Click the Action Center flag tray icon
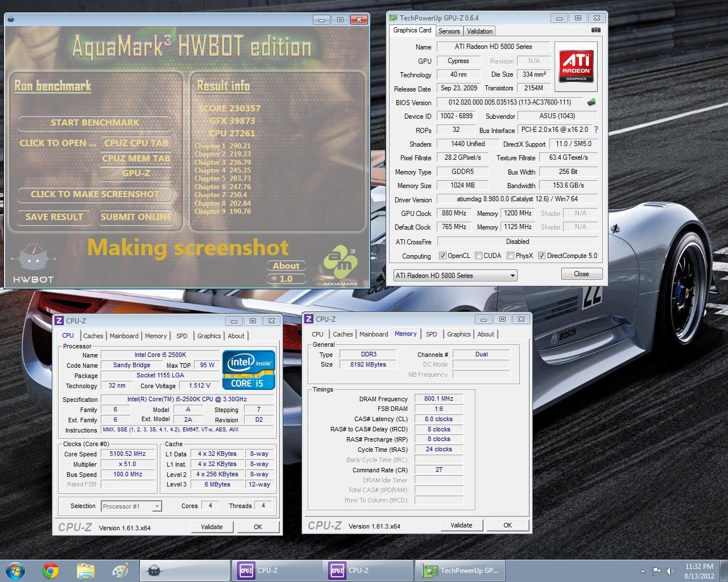The image size is (728, 582). (x=656, y=571)
